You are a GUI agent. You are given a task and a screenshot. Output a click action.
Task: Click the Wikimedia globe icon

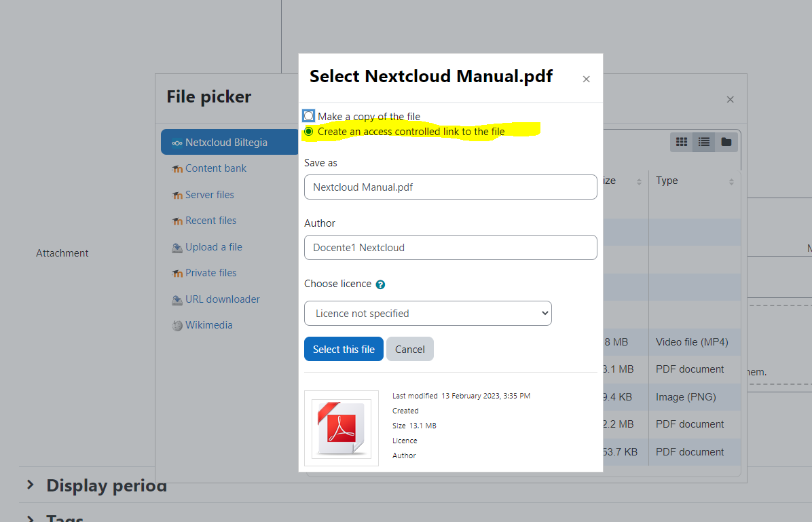point(177,326)
